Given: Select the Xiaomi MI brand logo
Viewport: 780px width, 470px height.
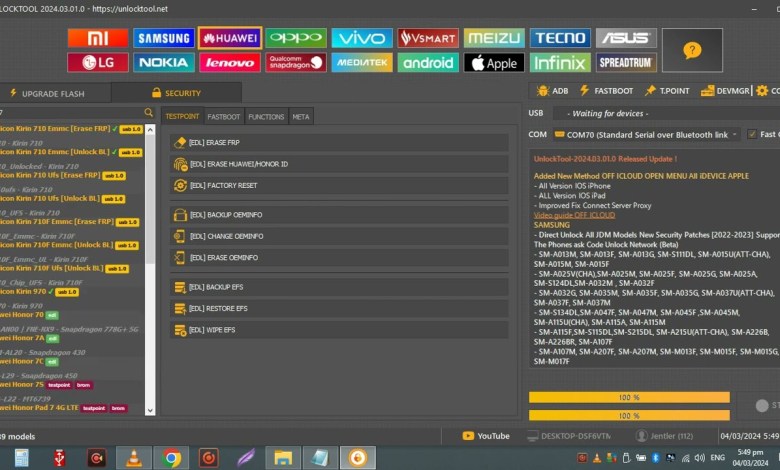Looking at the screenshot, I should point(98,38).
